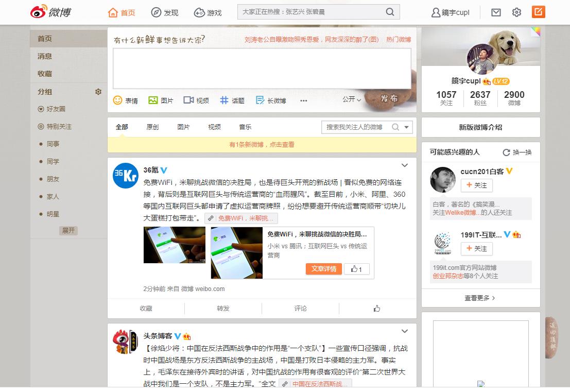The width and height of the screenshot is (570, 392).
Task: Open the messages envelope icon
Action: tap(496, 13)
